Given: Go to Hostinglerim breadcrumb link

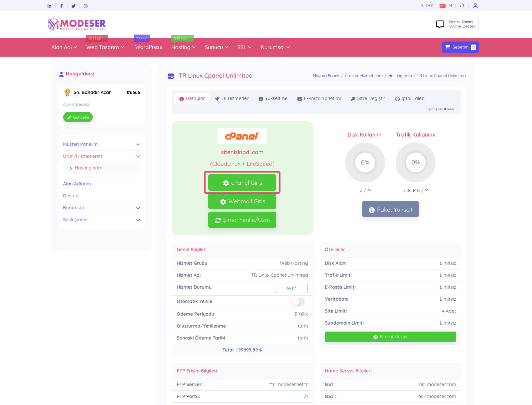Looking at the screenshot, I should point(400,76).
